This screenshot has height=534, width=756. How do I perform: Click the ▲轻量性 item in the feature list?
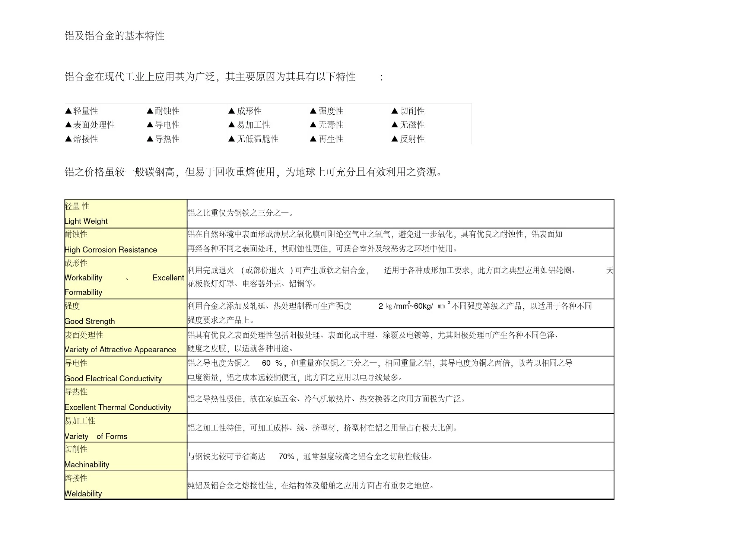[82, 111]
